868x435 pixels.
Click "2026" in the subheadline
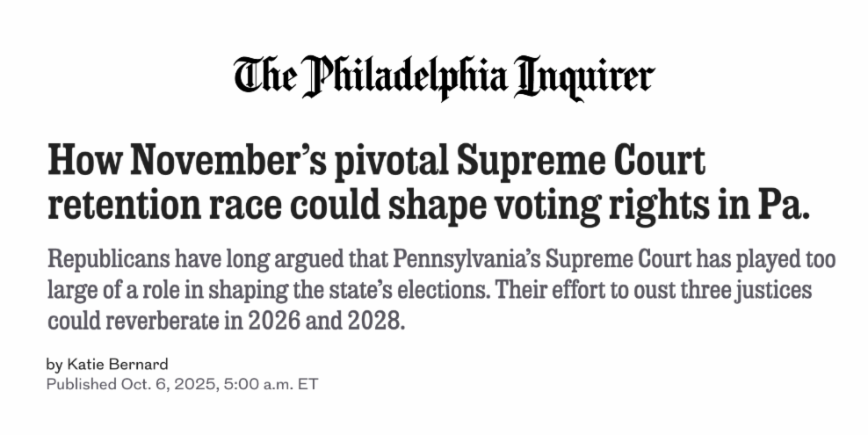click(x=274, y=321)
